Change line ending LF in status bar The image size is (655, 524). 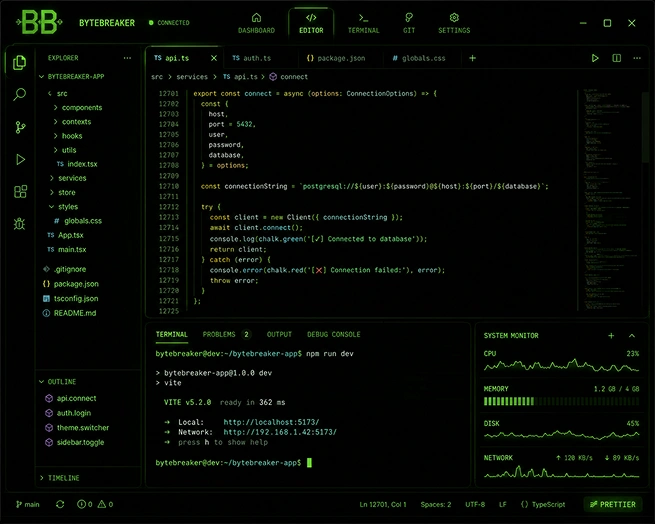(503, 504)
